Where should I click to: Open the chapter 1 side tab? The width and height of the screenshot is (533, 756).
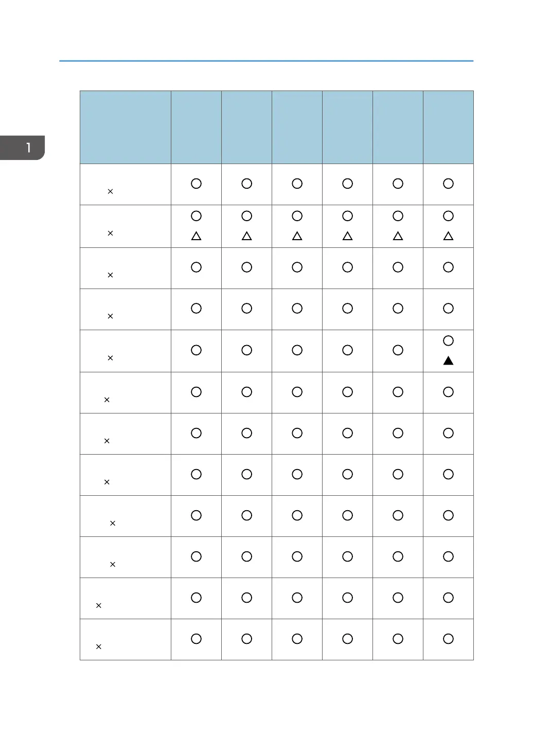pos(23,148)
